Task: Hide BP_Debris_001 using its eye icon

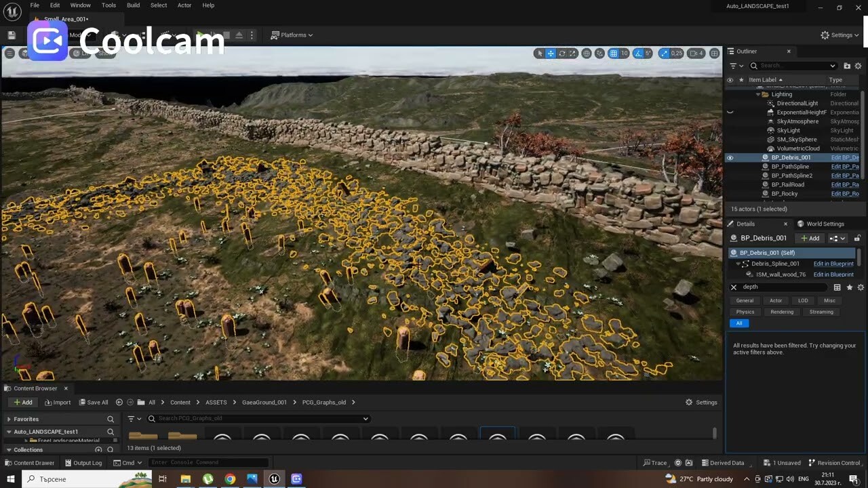Action: [x=730, y=157]
